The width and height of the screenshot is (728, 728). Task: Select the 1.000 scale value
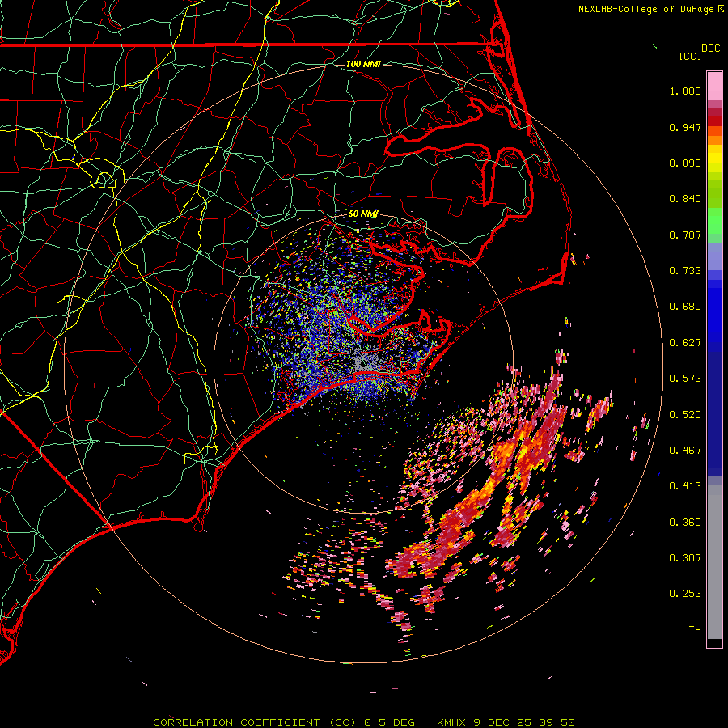pyautogui.click(x=685, y=91)
